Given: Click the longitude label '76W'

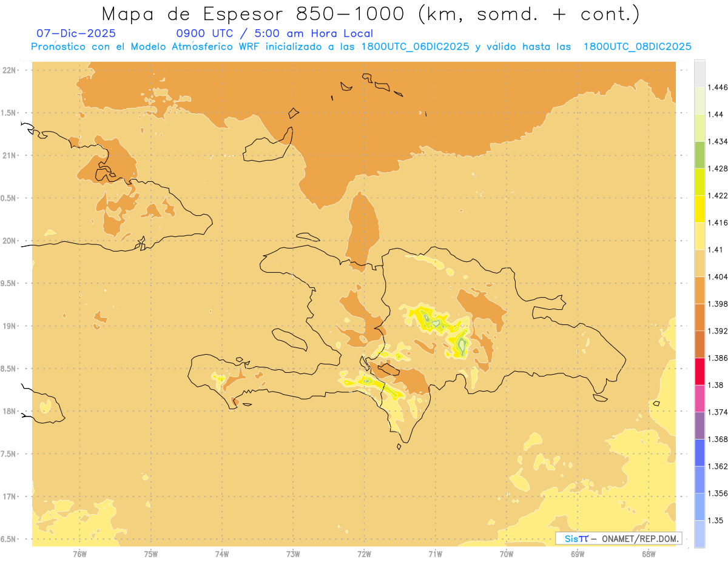Looking at the screenshot, I should [79, 554].
